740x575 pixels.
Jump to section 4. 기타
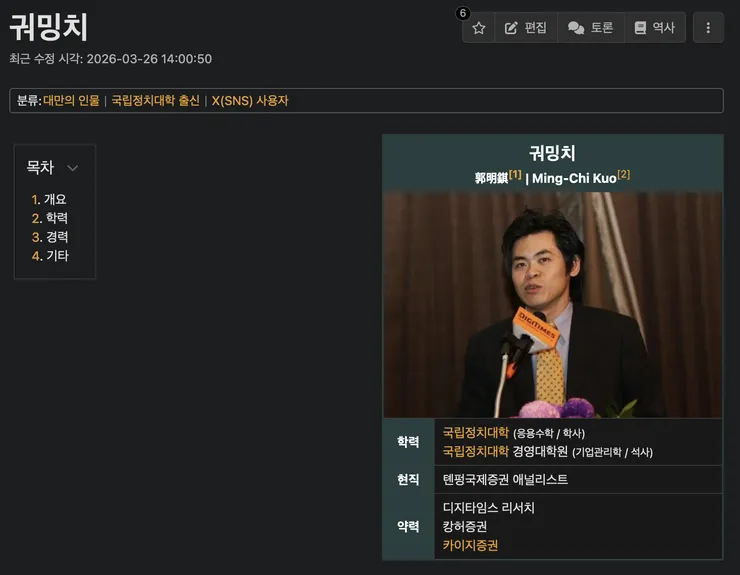click(x=50, y=256)
